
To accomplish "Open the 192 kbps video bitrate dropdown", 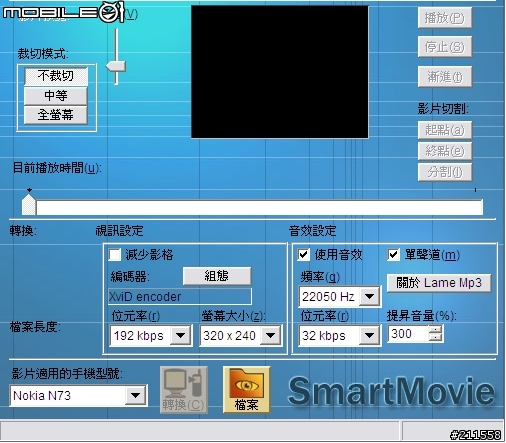I will pyautogui.click(x=181, y=335).
